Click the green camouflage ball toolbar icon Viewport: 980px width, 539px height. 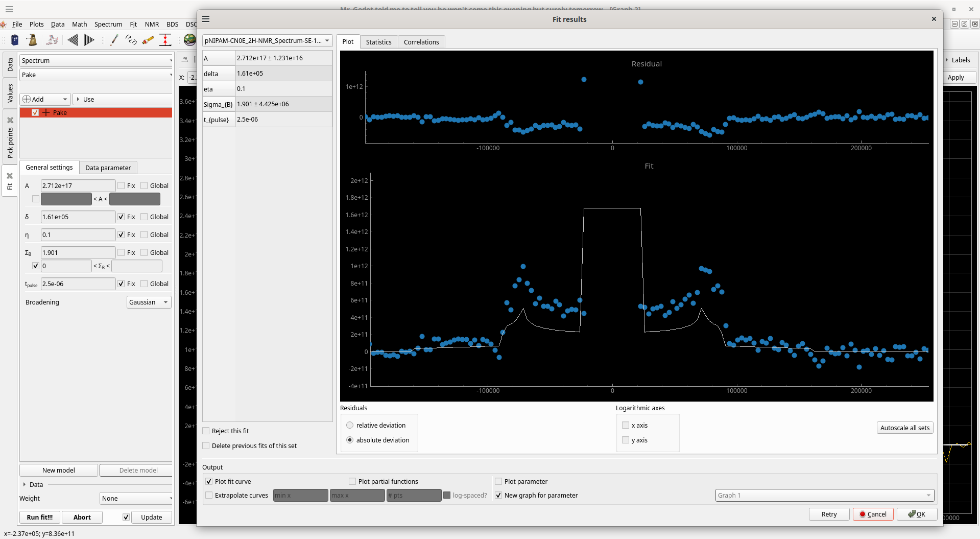coord(189,40)
